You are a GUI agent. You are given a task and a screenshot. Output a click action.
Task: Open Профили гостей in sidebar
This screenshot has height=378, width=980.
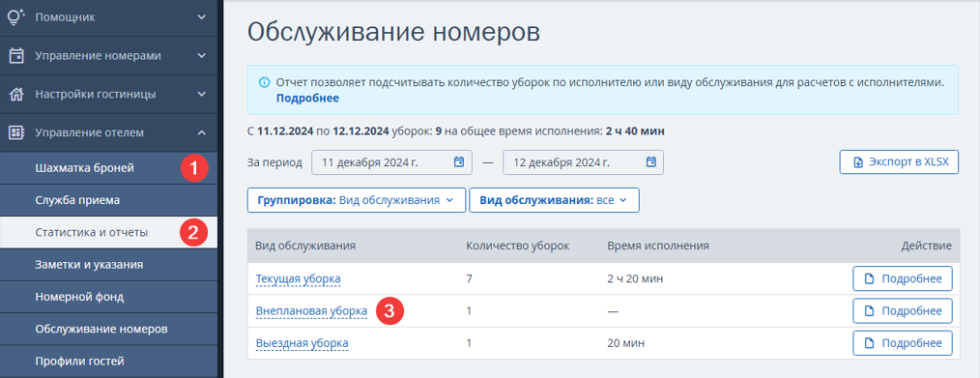pos(109,362)
